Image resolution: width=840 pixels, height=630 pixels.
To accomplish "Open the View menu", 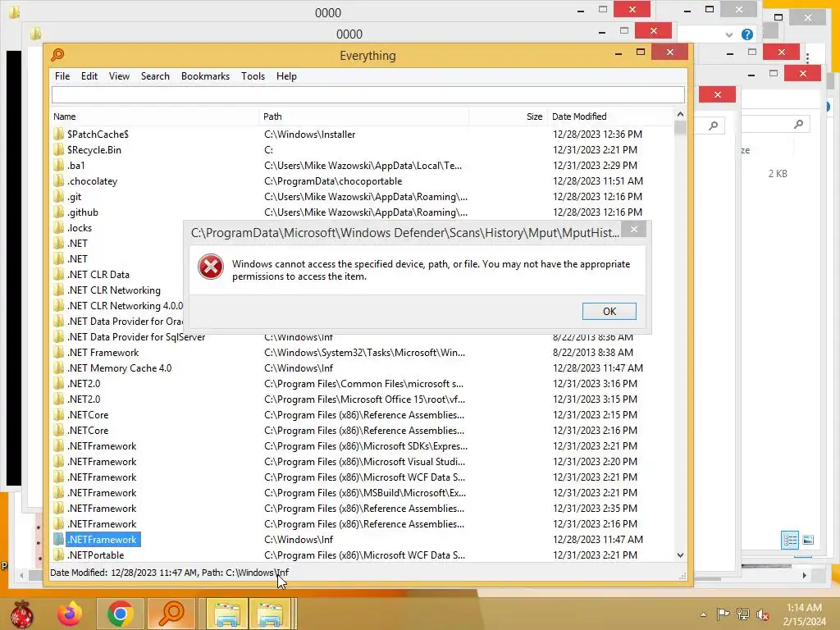I will [x=119, y=76].
